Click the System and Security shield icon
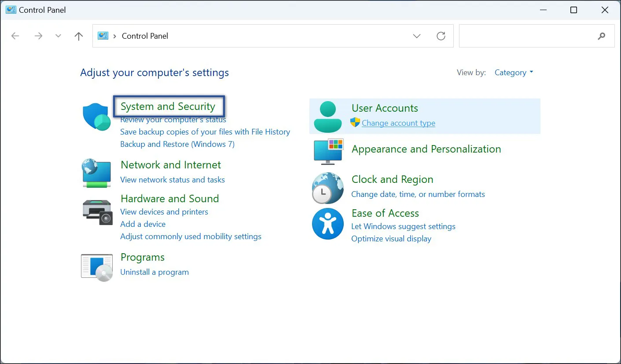Viewport: 621px width, 364px height. (x=96, y=117)
